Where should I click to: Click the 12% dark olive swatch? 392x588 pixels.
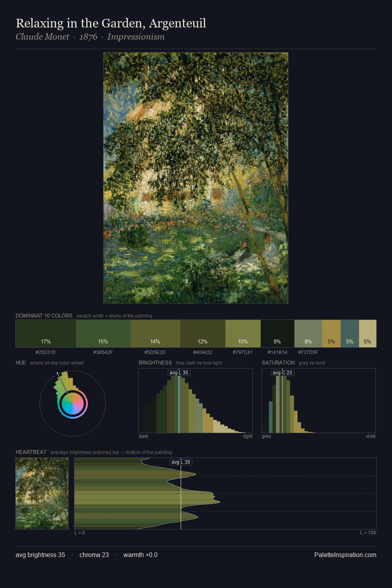coord(203,334)
